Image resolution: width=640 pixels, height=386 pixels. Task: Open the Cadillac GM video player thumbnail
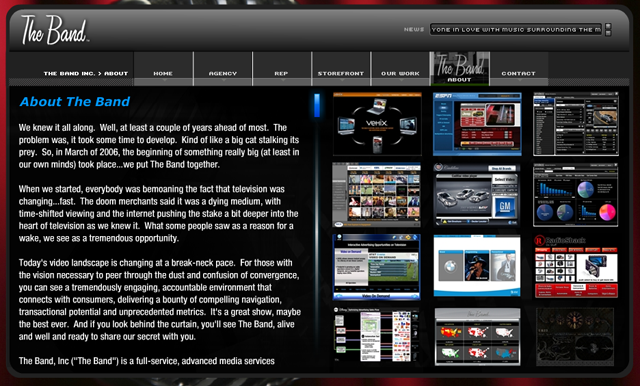pyautogui.click(x=477, y=195)
